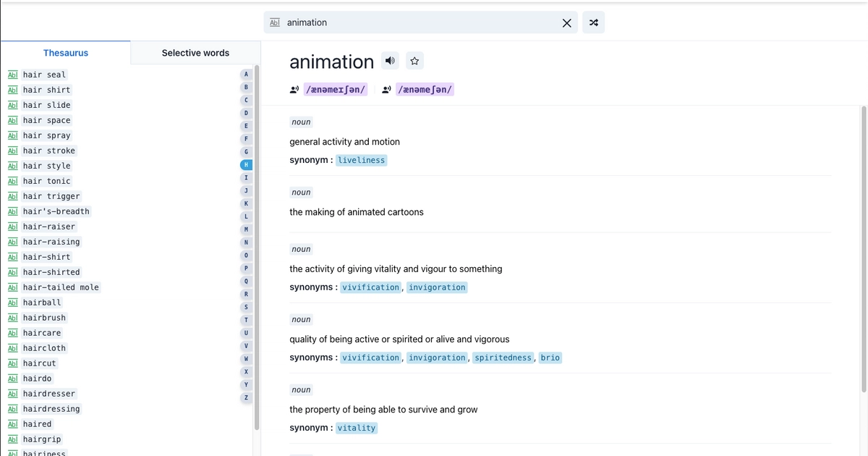868x456 pixels.
Task: Clear the search field using the X icon
Action: pyautogui.click(x=567, y=22)
